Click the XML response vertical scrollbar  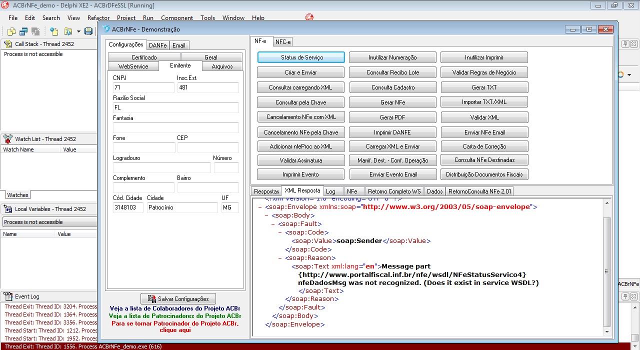click(x=607, y=267)
